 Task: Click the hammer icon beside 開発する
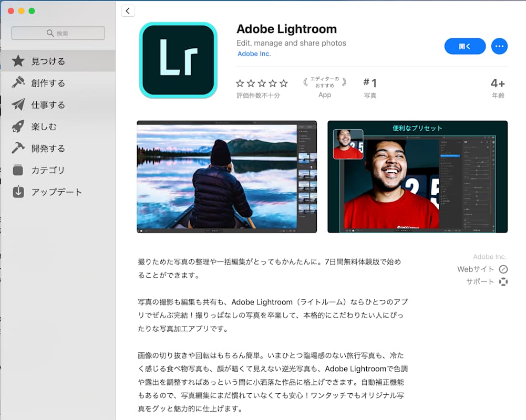(x=18, y=148)
